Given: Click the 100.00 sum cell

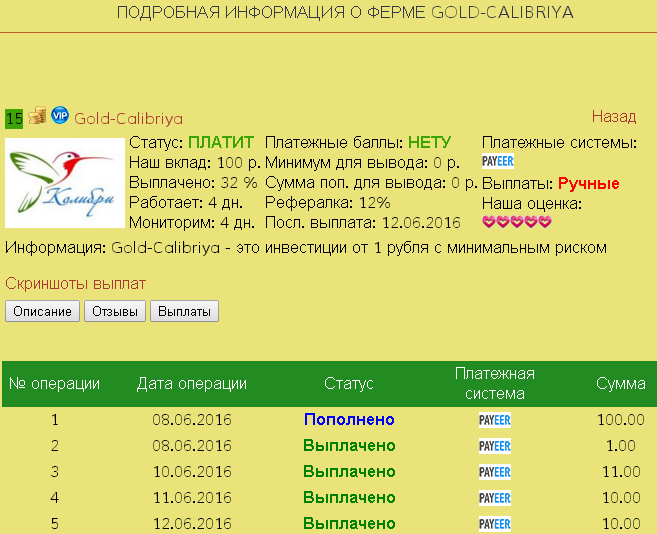Looking at the screenshot, I should (621, 420).
